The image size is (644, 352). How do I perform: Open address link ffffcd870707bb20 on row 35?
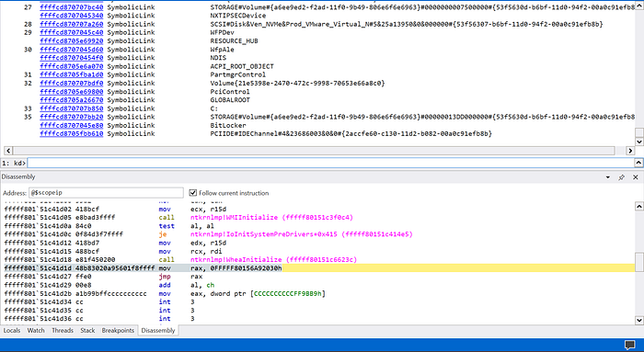point(72,117)
